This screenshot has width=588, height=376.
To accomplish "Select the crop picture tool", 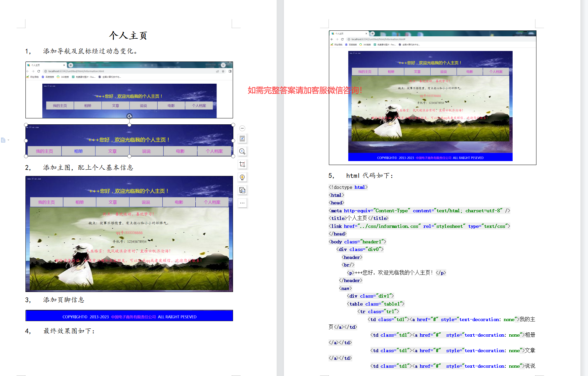I will [242, 164].
